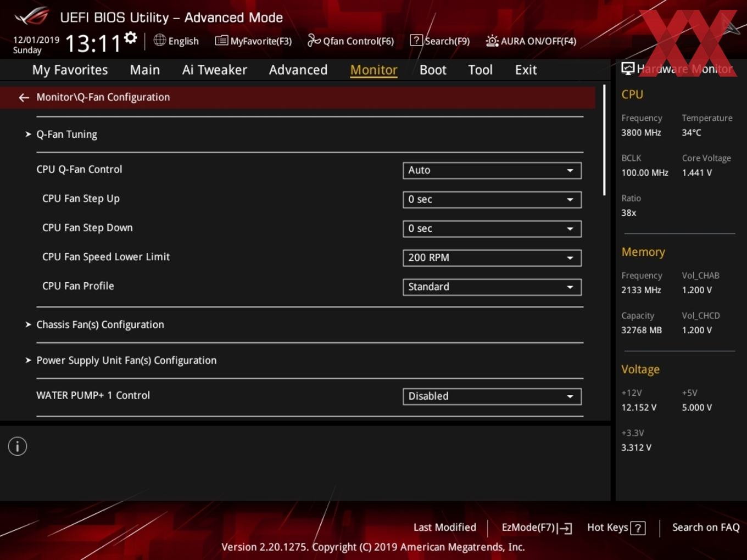Click the 32768 MB capacity value

tap(641, 330)
